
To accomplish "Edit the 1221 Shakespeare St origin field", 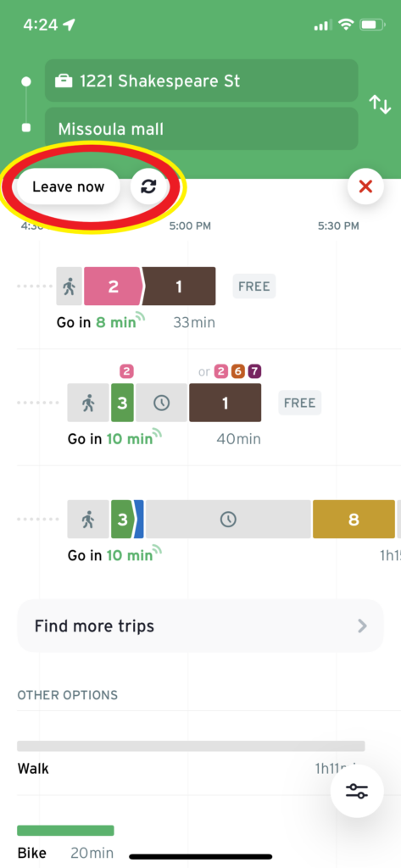I will (202, 81).
